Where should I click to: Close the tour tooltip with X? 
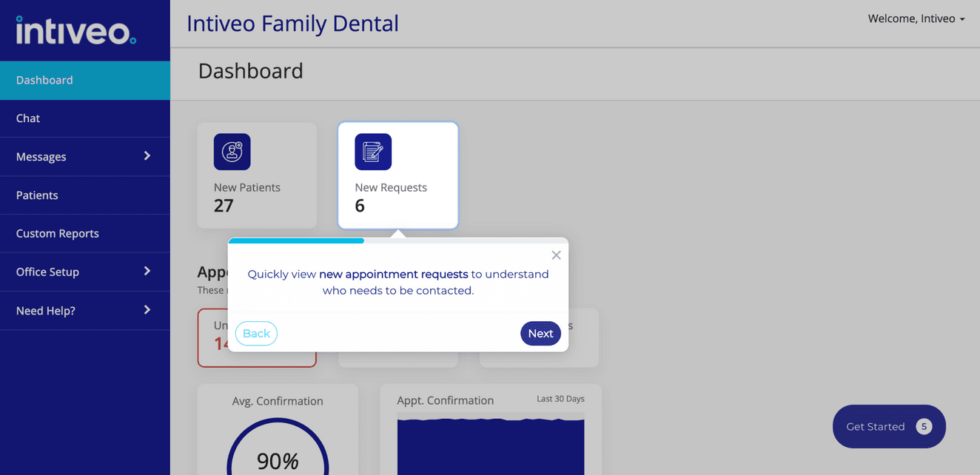[x=556, y=255]
